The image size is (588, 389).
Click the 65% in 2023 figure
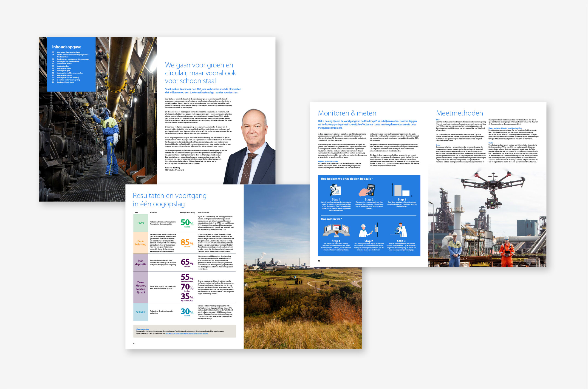coord(187,262)
